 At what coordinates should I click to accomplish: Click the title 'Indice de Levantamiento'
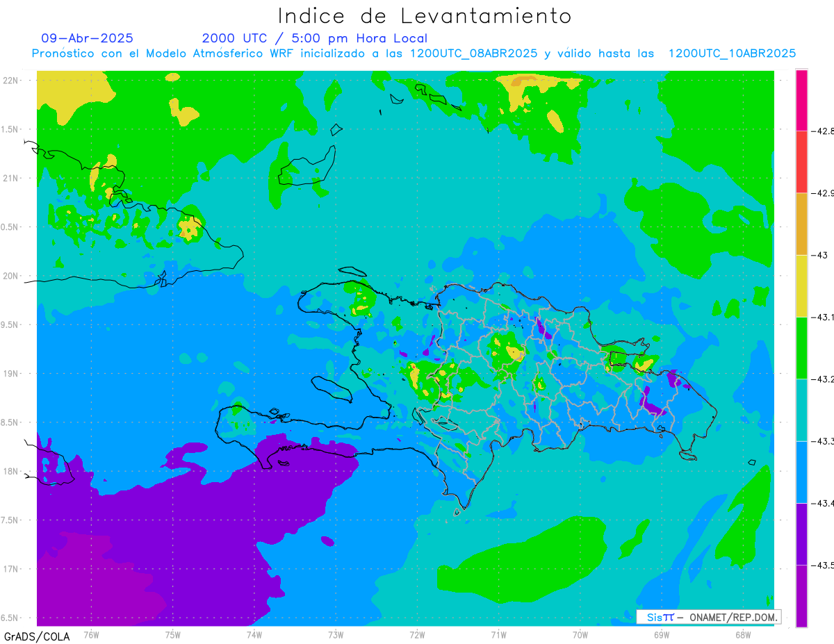coord(425,16)
